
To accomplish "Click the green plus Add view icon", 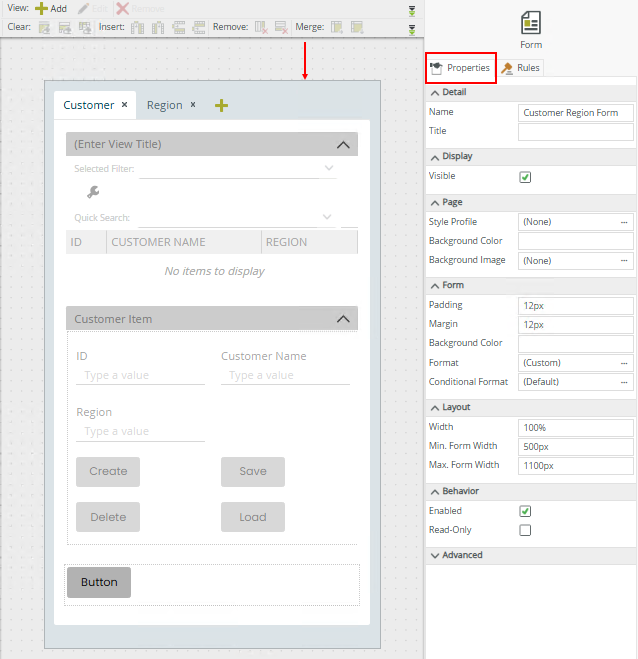I will click(42, 8).
